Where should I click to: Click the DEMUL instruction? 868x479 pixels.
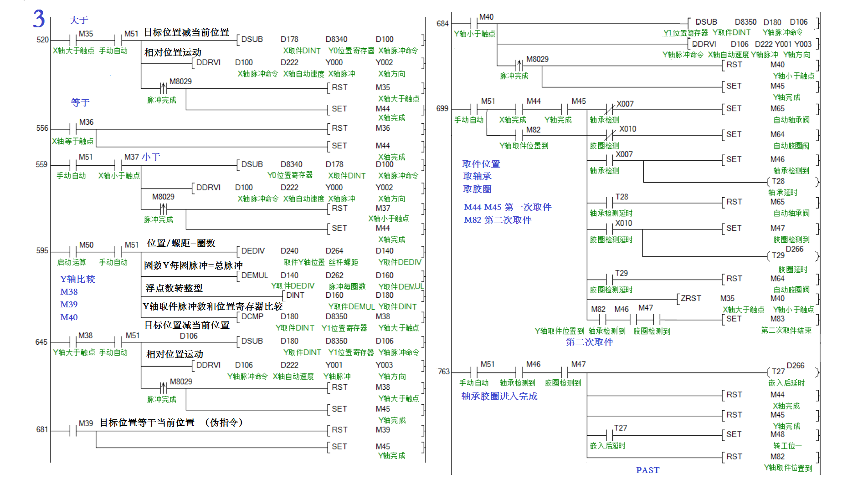(x=255, y=275)
